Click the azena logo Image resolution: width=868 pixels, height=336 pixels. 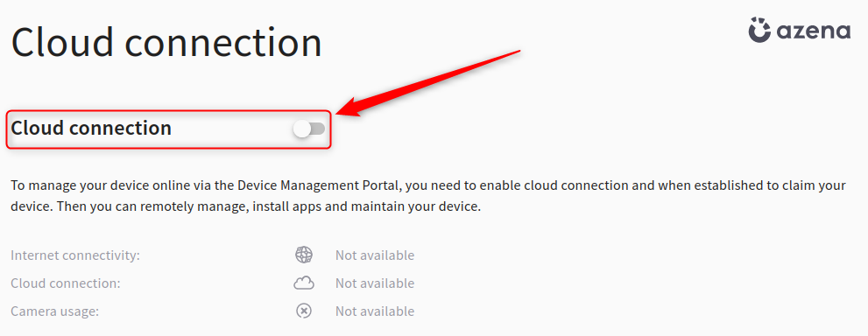pyautogui.click(x=799, y=30)
